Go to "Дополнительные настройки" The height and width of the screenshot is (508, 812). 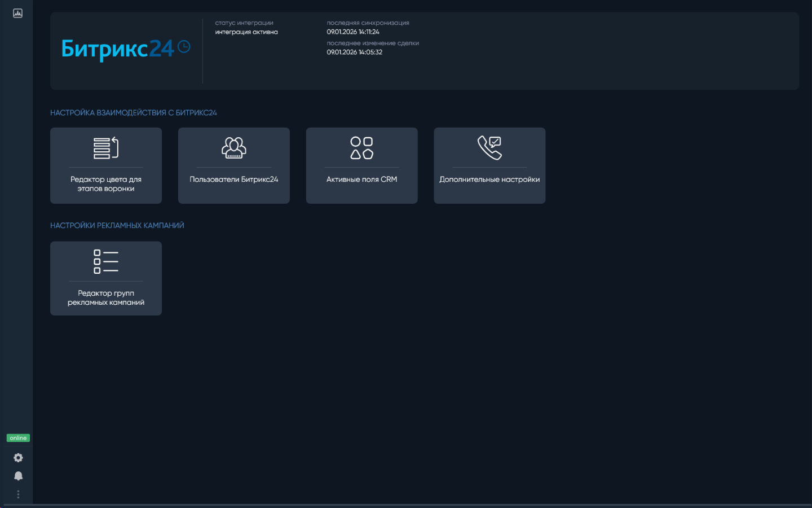coord(489,179)
